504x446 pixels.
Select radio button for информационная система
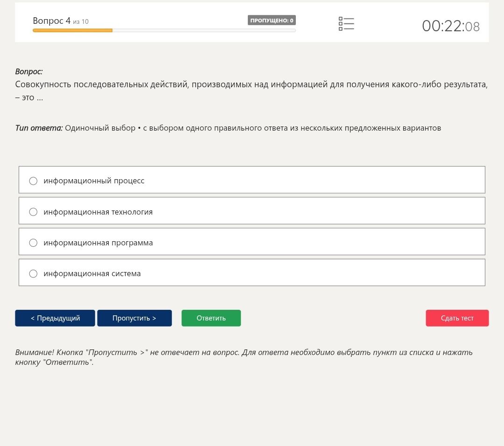33,274
